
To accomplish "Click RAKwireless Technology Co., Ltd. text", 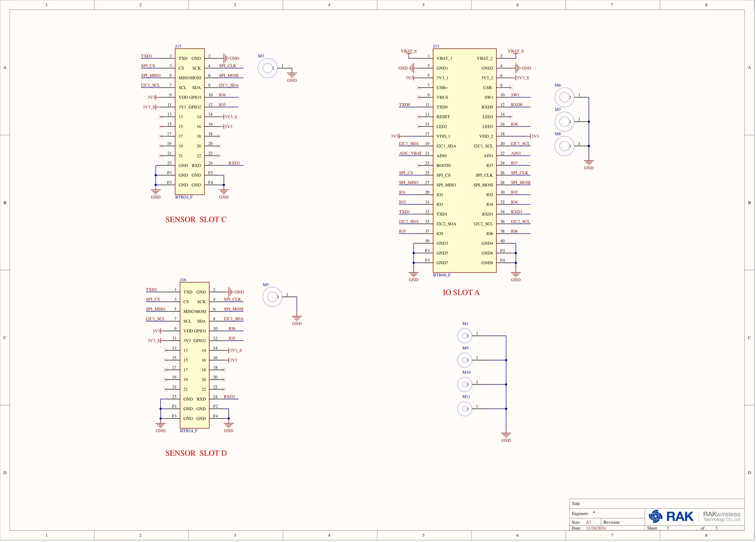I will click(x=722, y=516).
